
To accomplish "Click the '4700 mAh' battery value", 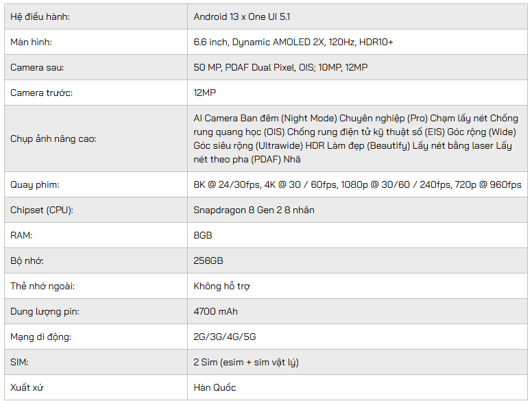I will click(216, 311).
